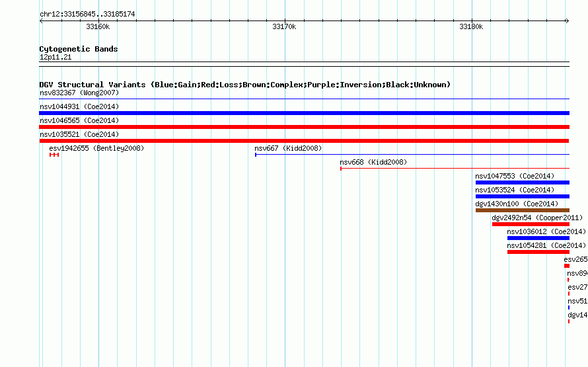Image resolution: width=588 pixels, height=367 pixels.
Task: Click the DGV Structural Variants track title
Action: point(245,85)
